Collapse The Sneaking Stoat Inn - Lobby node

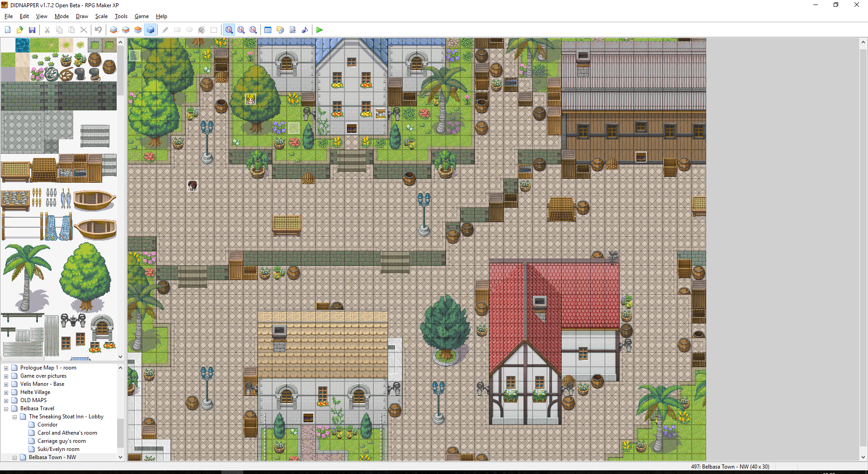[x=15, y=417]
